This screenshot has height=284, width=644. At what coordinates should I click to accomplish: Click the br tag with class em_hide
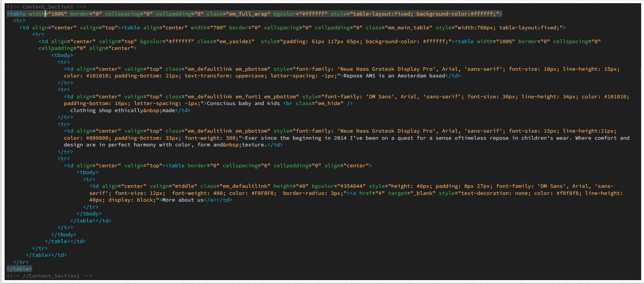coord(318,103)
